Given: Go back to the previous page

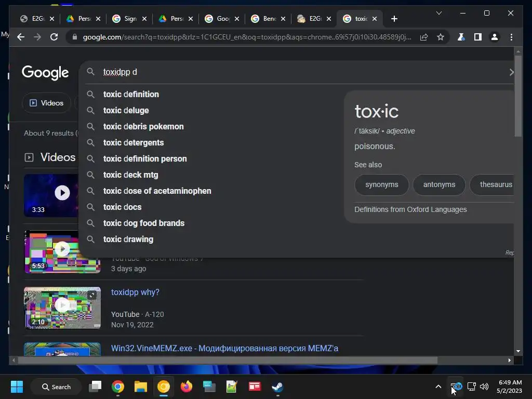Looking at the screenshot, I should 21,37.
